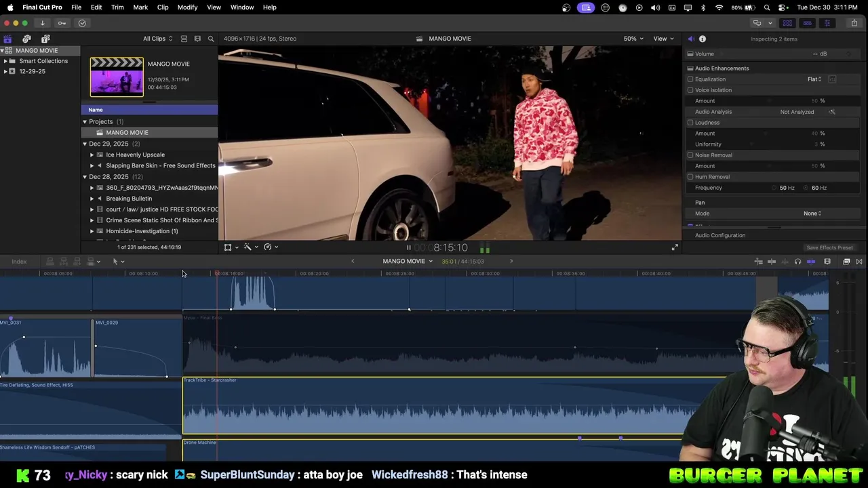
Task: Open the Mark menu
Action: click(x=140, y=7)
